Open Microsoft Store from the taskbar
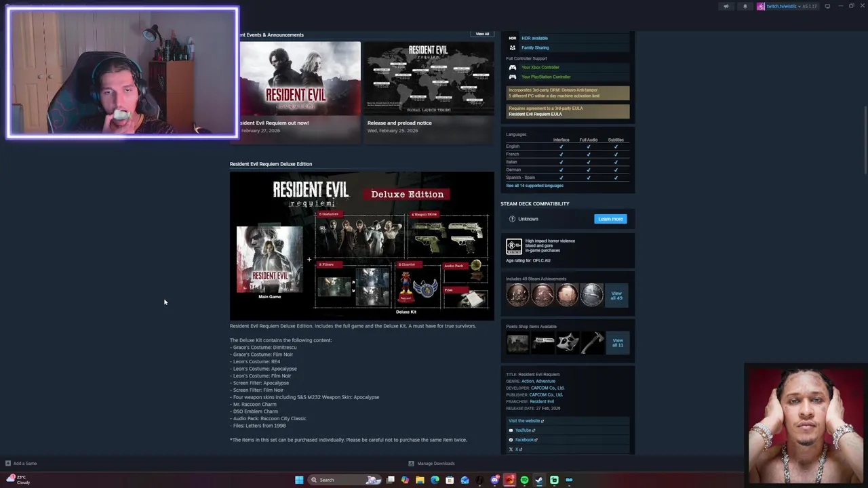Image resolution: width=868 pixels, height=488 pixels. coord(450,480)
